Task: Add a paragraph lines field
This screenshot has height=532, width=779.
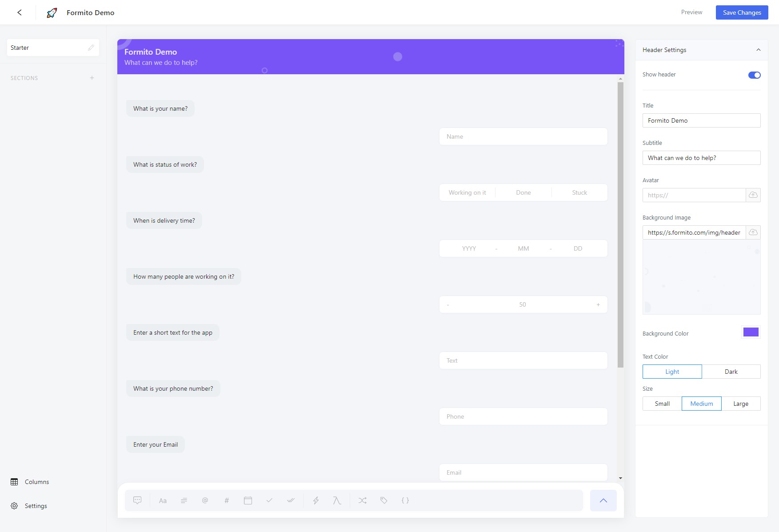Action: coord(184,500)
